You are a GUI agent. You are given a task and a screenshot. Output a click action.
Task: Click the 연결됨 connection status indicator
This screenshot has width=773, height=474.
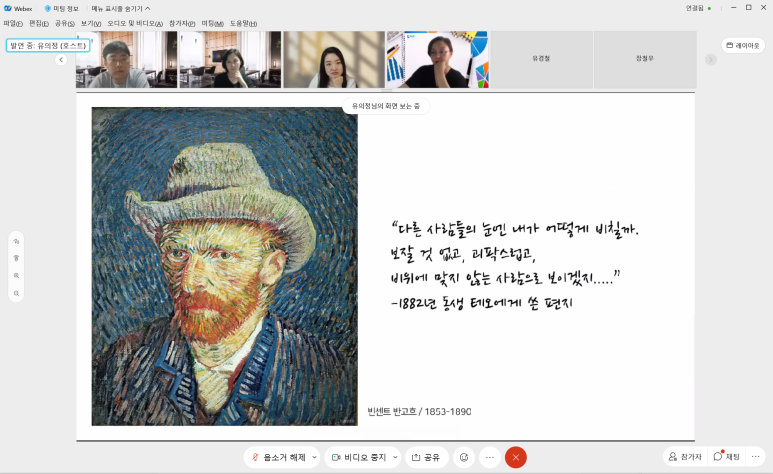[x=698, y=8]
